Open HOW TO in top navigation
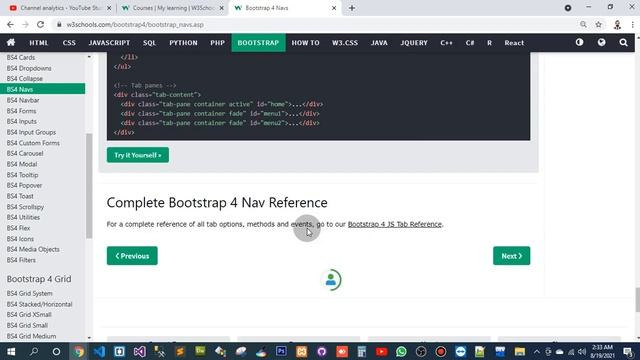Screen dimensions: 640x360 pos(305,42)
